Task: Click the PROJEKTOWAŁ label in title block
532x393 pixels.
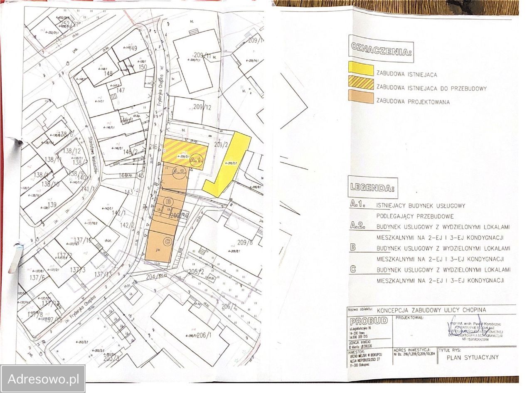Action: [x=409, y=318]
